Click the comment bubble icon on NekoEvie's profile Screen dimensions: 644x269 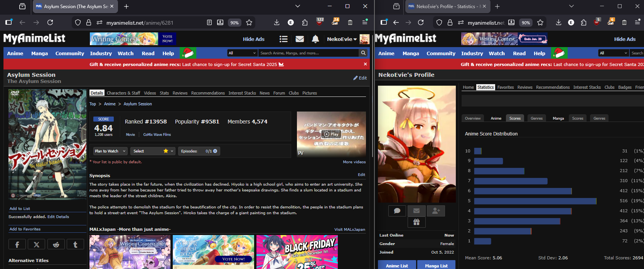[397, 211]
